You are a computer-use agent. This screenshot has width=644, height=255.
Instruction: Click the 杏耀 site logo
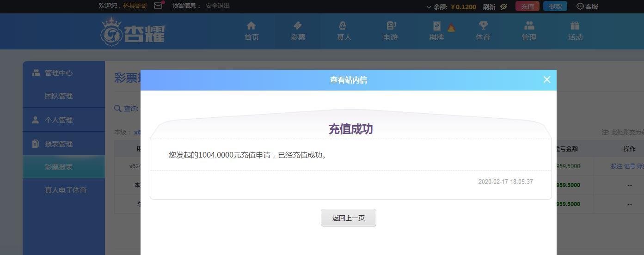[133, 31]
